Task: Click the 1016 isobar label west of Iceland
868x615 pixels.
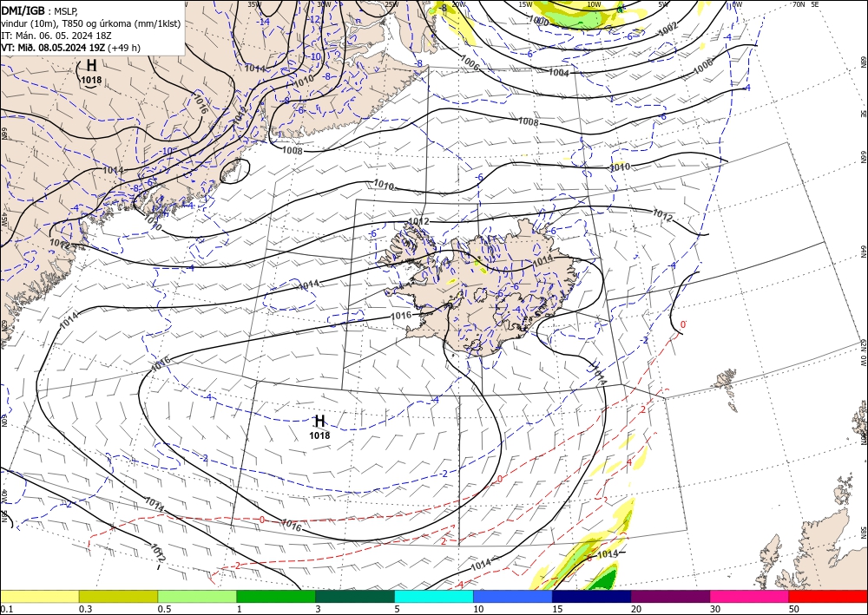Action: coord(401,316)
